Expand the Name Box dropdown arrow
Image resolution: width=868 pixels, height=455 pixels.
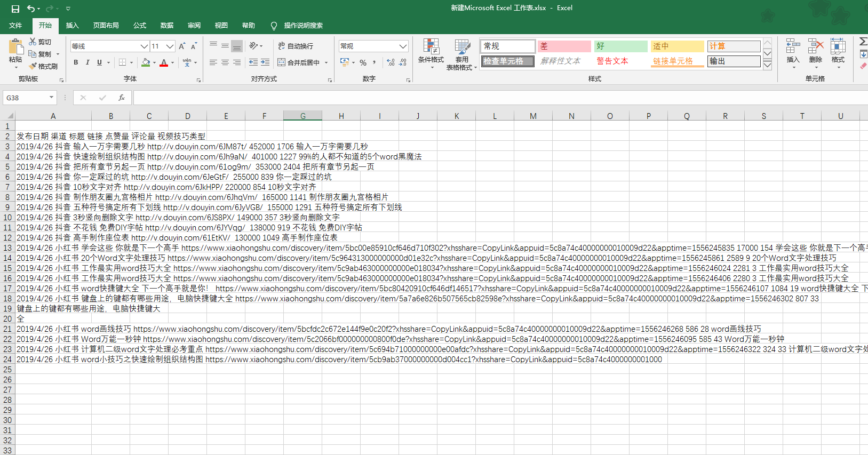pos(51,98)
